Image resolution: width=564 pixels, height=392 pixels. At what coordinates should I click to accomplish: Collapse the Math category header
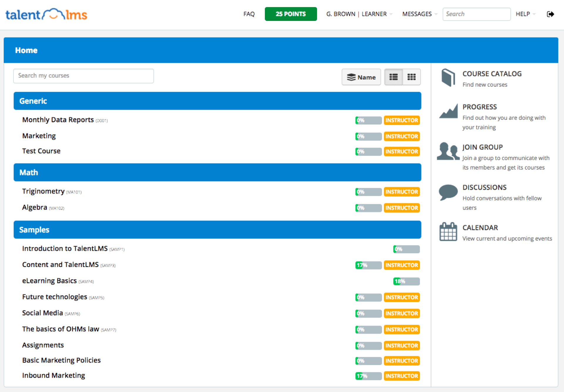pyautogui.click(x=217, y=172)
